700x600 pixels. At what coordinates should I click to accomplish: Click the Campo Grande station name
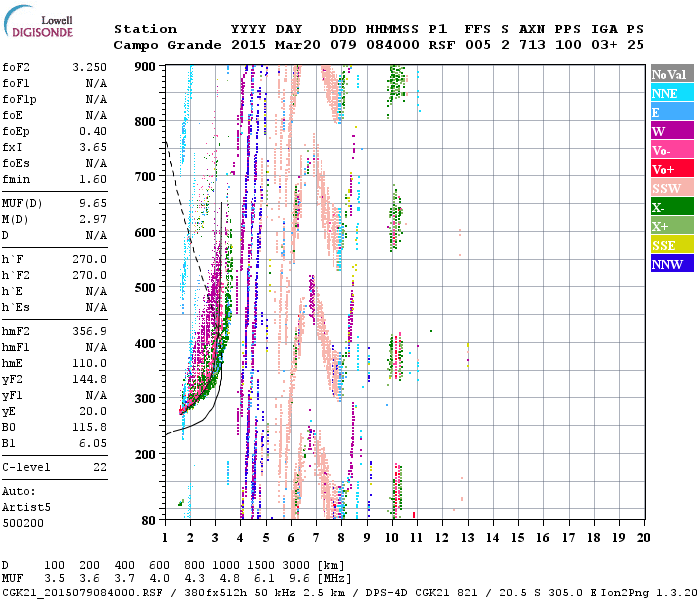(167, 45)
